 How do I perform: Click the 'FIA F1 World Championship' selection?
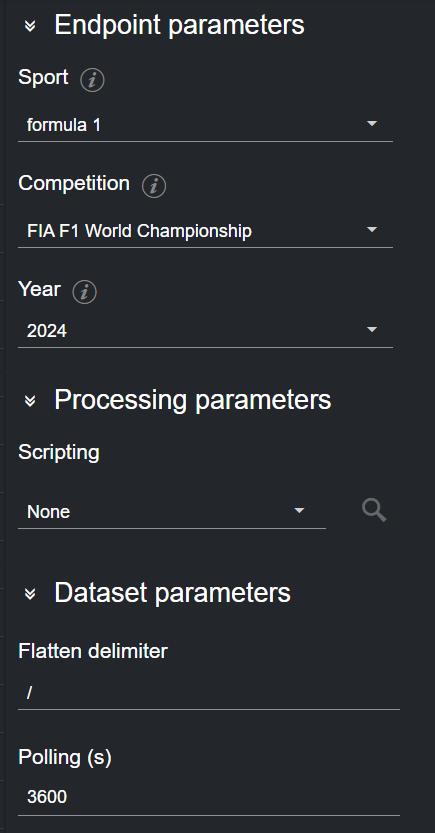(x=139, y=231)
